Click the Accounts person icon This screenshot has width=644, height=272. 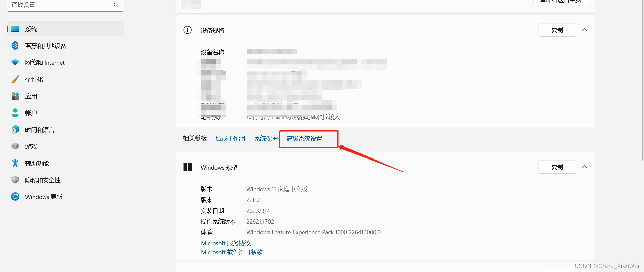click(x=15, y=113)
